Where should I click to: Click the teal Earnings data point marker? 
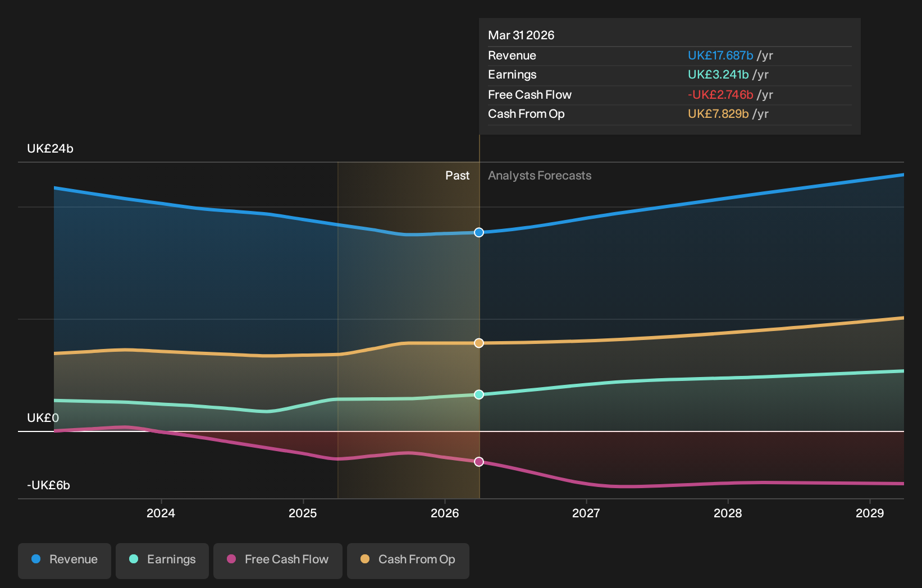coord(479,394)
